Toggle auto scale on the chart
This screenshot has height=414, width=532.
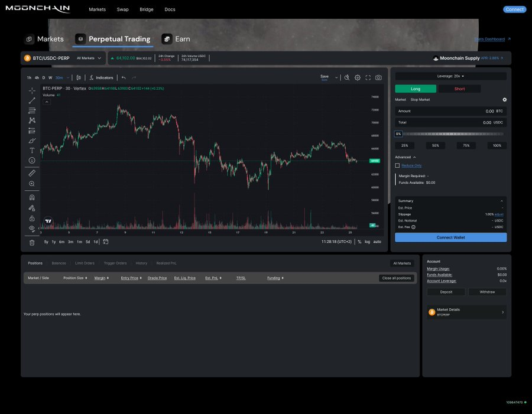(x=377, y=242)
